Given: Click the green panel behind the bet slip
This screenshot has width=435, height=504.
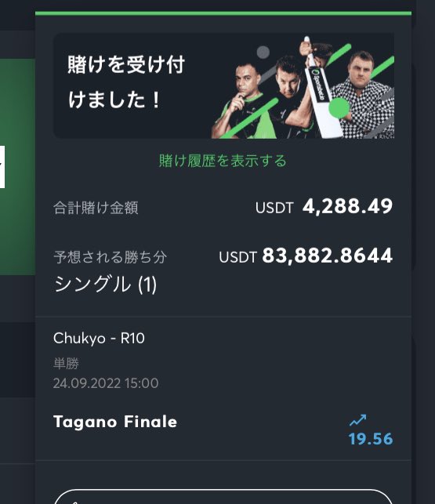Looking at the screenshot, I should [x=17, y=166].
